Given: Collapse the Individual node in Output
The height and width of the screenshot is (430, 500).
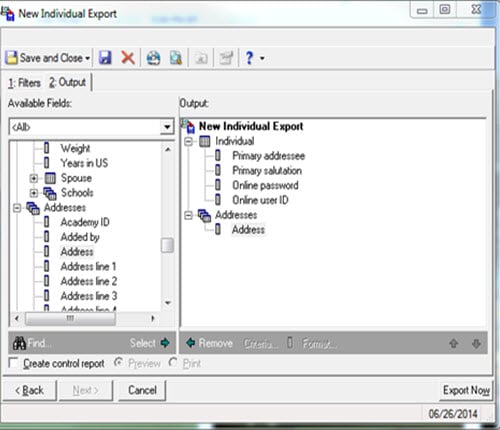Looking at the screenshot, I should 188,141.
